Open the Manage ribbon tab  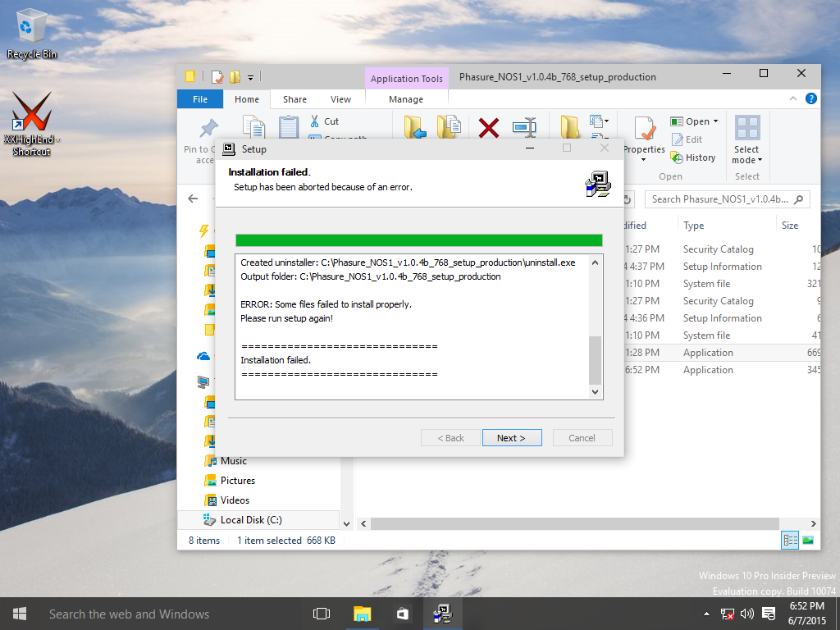click(x=405, y=99)
